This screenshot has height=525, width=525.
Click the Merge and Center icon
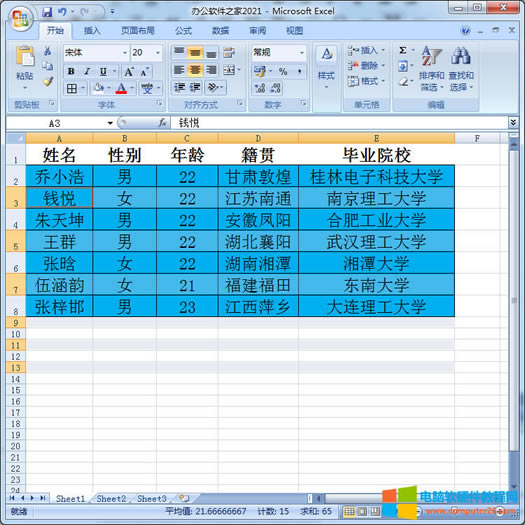229,70
